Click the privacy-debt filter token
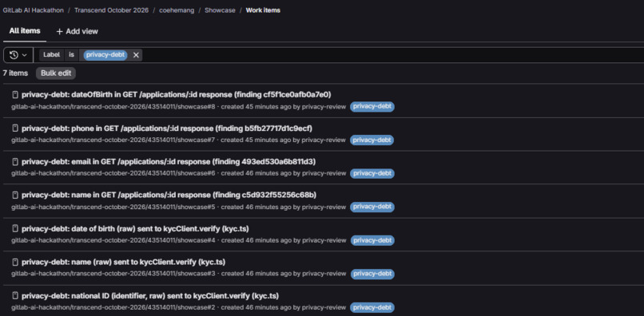Screen dimensions: 644x316 tap(105, 55)
